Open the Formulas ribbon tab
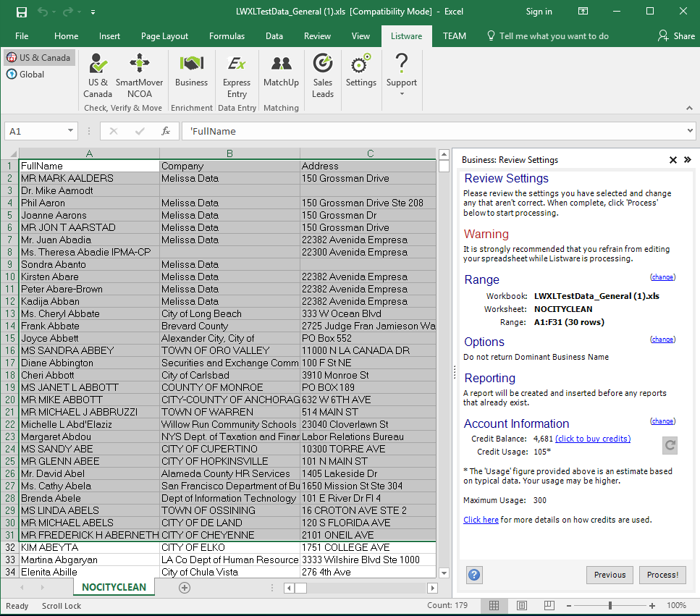 [x=227, y=36]
